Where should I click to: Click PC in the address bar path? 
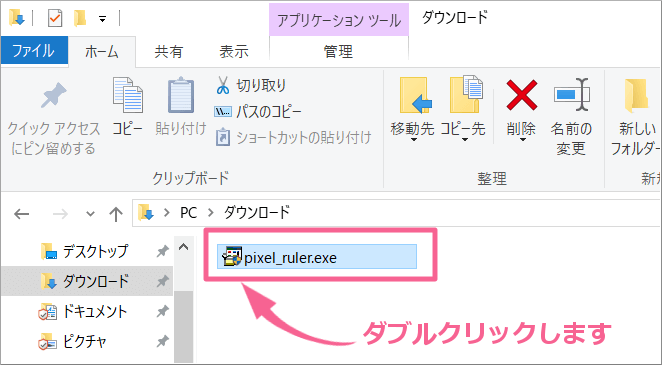[x=189, y=213]
